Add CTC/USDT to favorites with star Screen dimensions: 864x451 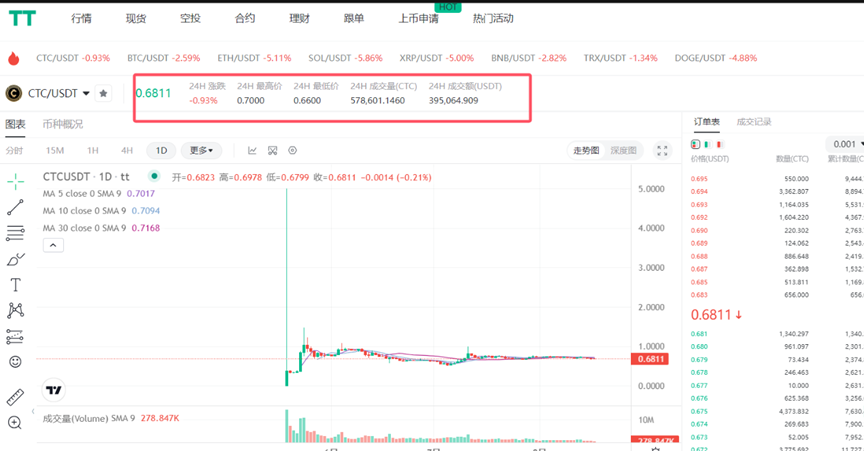[103, 94]
